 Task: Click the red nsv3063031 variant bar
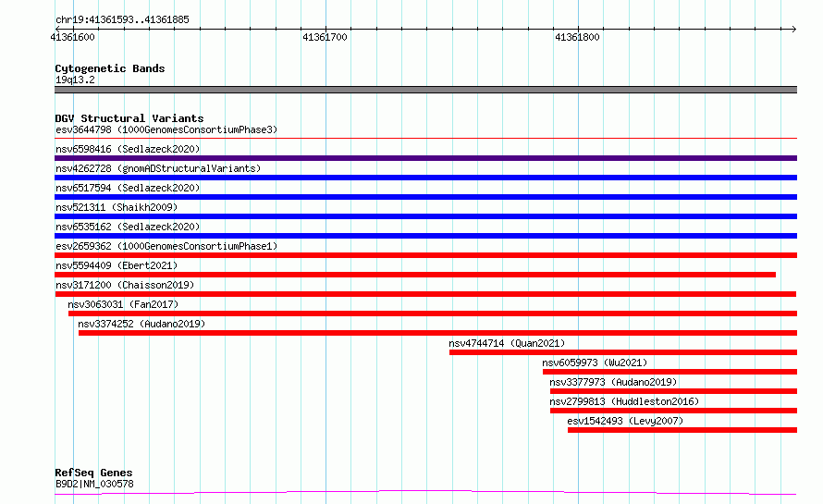click(x=433, y=313)
